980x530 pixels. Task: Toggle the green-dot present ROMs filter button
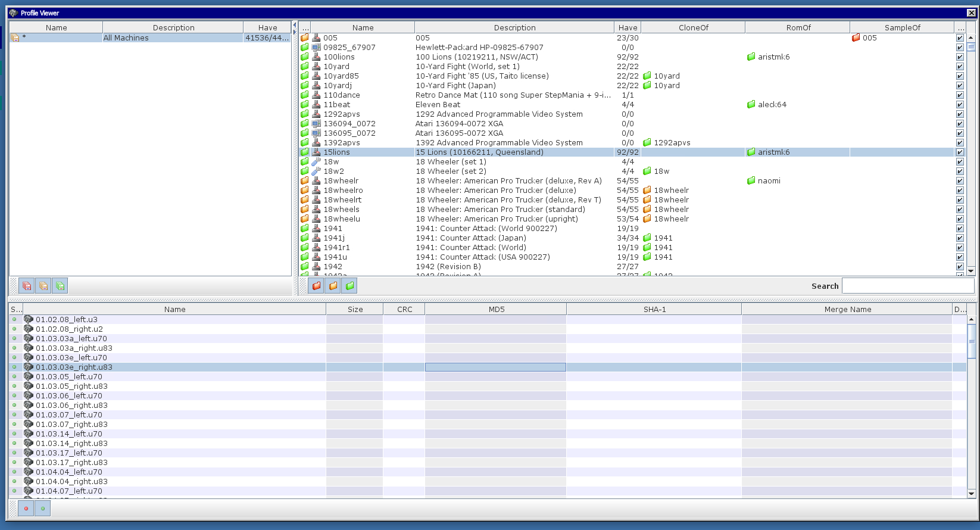43,509
